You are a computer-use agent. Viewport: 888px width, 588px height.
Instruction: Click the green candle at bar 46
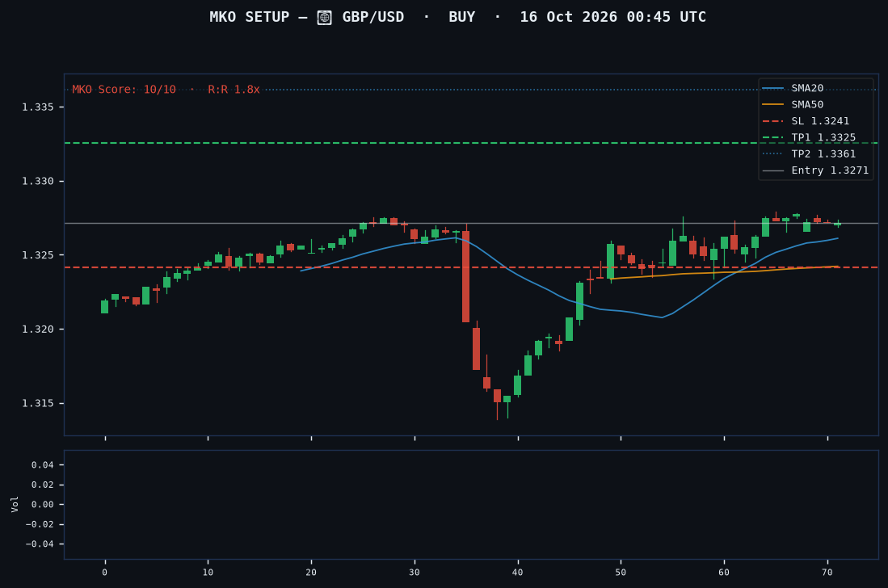[579, 301]
